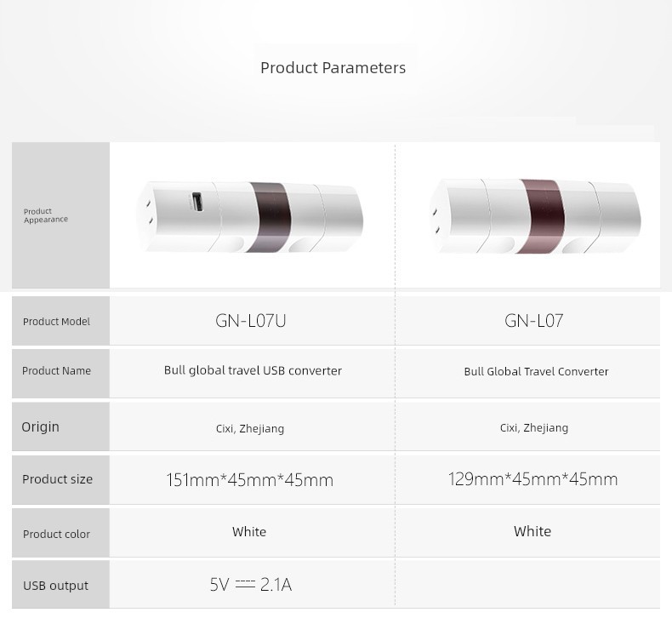Click the USB port on the GN-L07U image
This screenshot has width=672, height=618.
pos(196,203)
